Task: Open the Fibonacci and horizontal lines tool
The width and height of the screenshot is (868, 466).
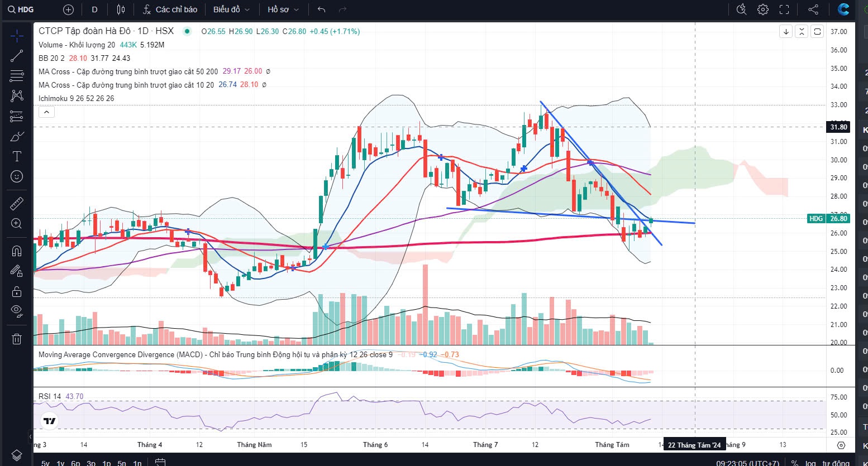Action: [17, 76]
